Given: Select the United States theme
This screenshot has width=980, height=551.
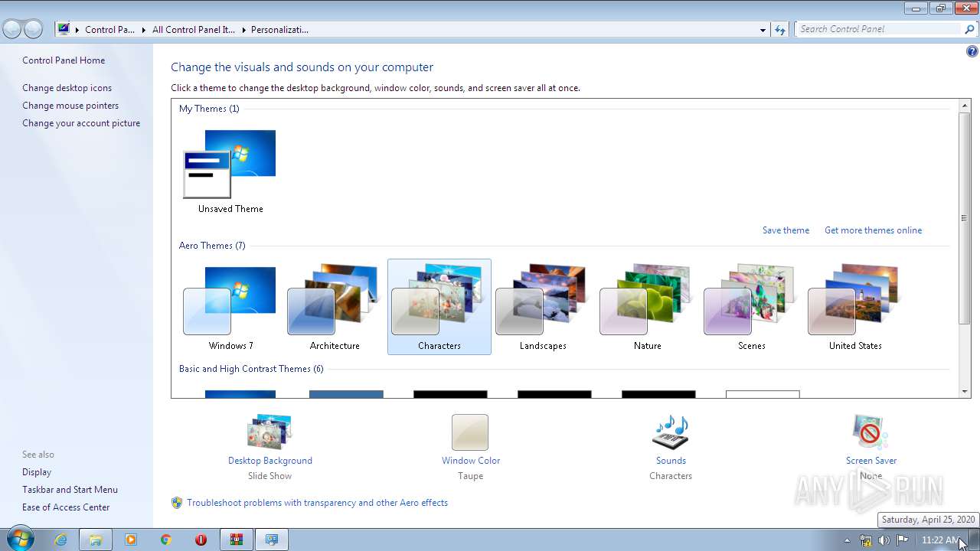Looking at the screenshot, I should [x=855, y=306].
